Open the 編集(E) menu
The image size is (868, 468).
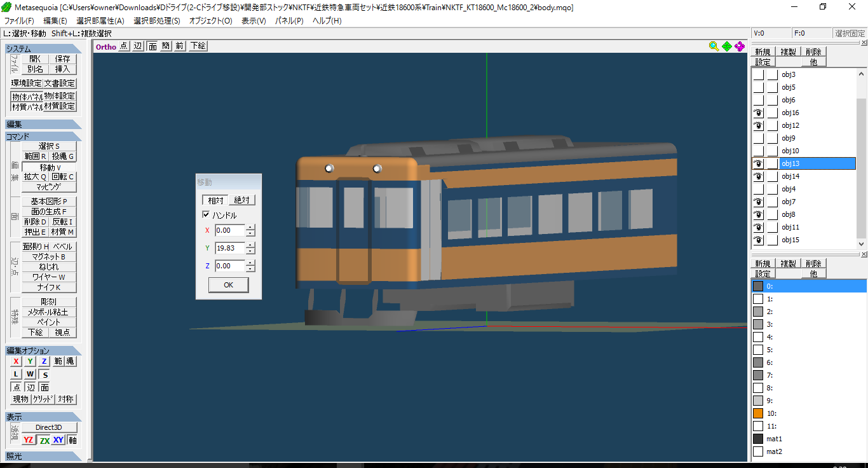pyautogui.click(x=55, y=21)
